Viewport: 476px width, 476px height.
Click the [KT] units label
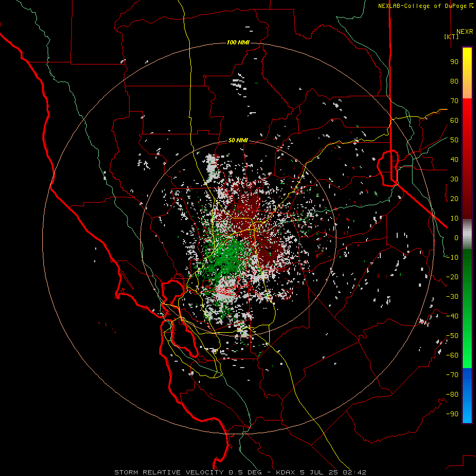pyautogui.click(x=451, y=36)
